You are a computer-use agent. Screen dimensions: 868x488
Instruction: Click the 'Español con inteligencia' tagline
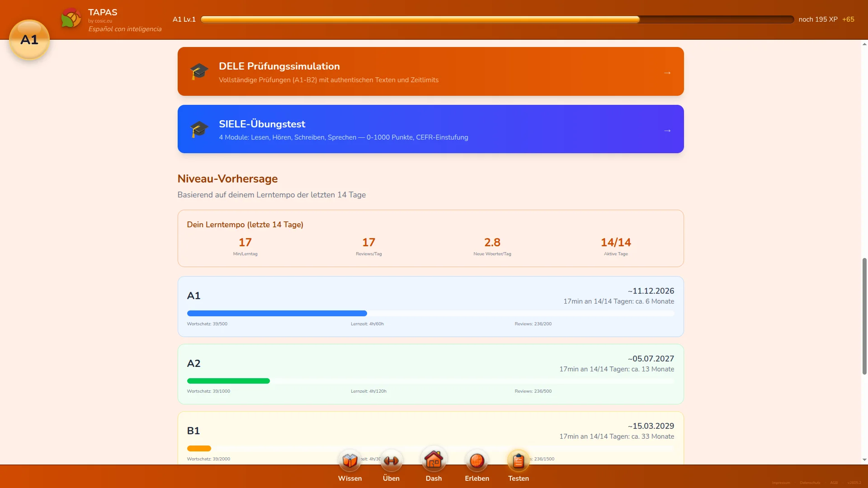pyautogui.click(x=125, y=29)
